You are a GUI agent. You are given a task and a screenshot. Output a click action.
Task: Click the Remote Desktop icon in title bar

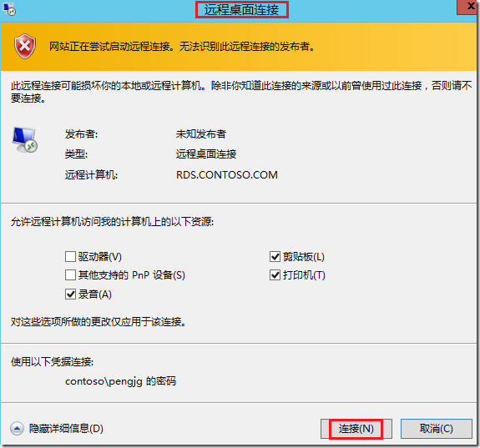tap(9, 9)
